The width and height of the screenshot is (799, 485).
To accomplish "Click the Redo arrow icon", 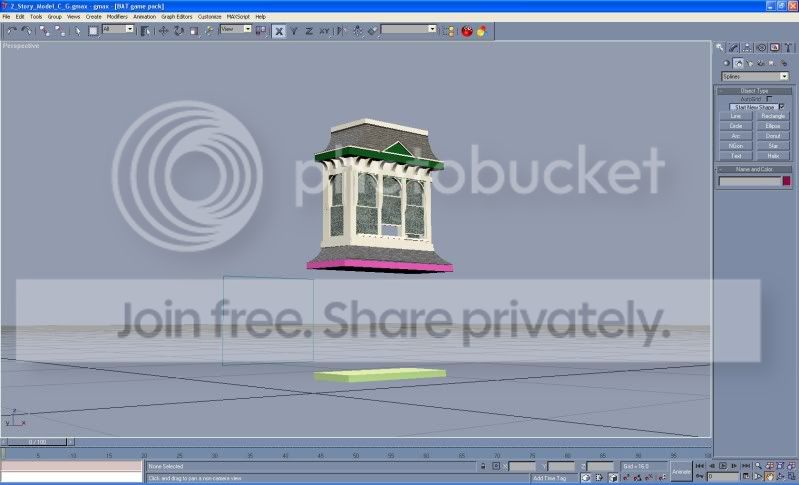I will click(26, 31).
